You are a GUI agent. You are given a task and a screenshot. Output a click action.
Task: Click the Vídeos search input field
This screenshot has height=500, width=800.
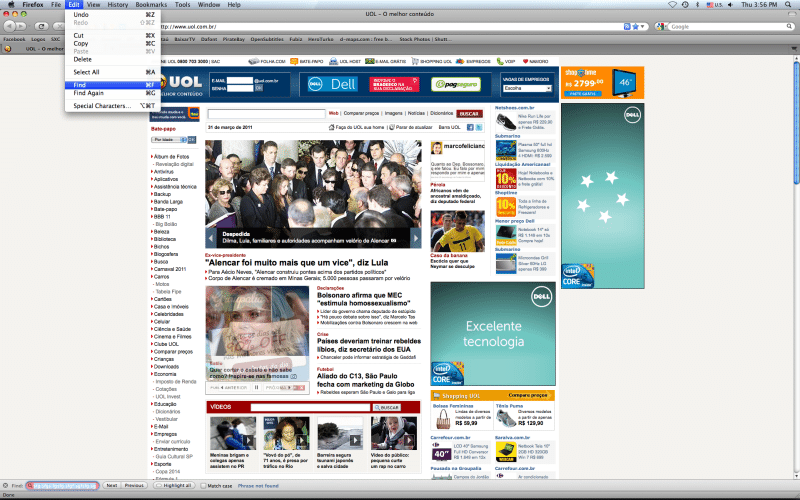coord(310,407)
